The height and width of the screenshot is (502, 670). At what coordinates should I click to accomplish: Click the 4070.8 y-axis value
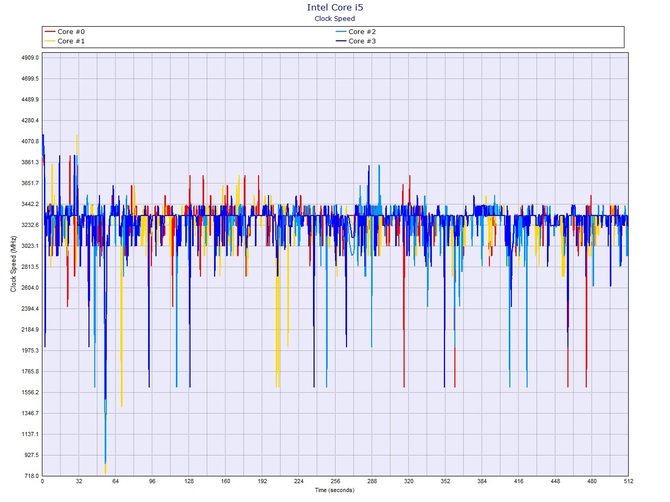click(x=30, y=141)
